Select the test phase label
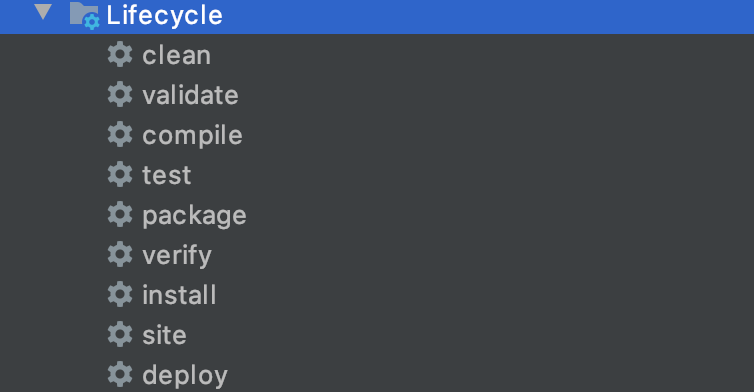 [x=167, y=175]
